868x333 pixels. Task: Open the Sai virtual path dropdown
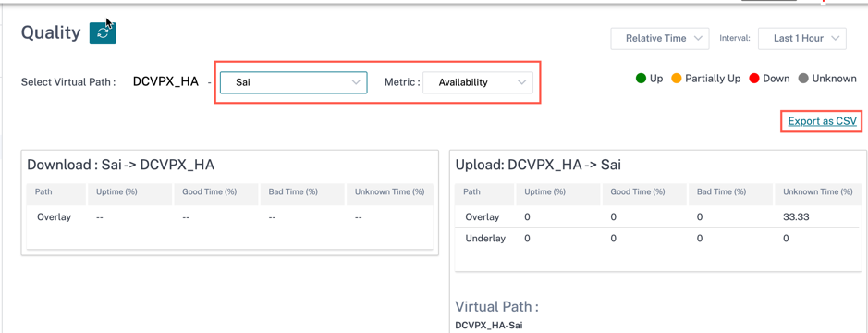(x=293, y=82)
